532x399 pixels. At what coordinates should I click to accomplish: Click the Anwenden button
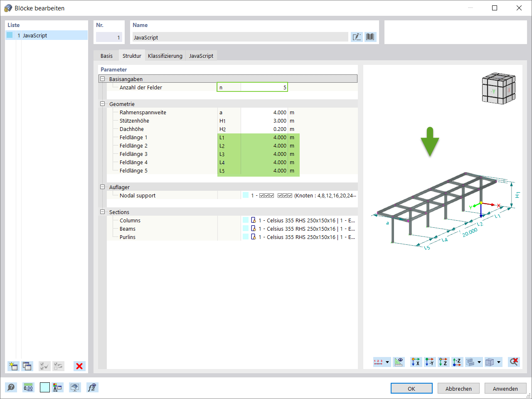point(505,389)
